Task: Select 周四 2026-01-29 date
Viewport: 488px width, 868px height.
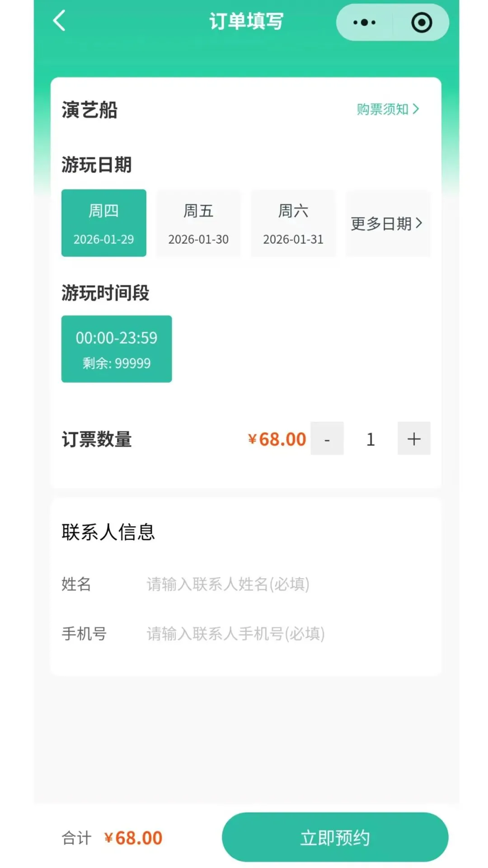Action: (104, 223)
